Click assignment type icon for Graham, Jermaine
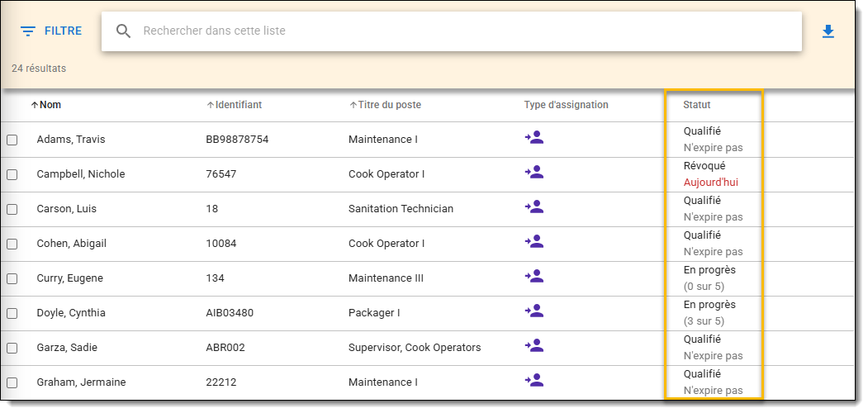This screenshot has height=413, width=868. (x=534, y=381)
